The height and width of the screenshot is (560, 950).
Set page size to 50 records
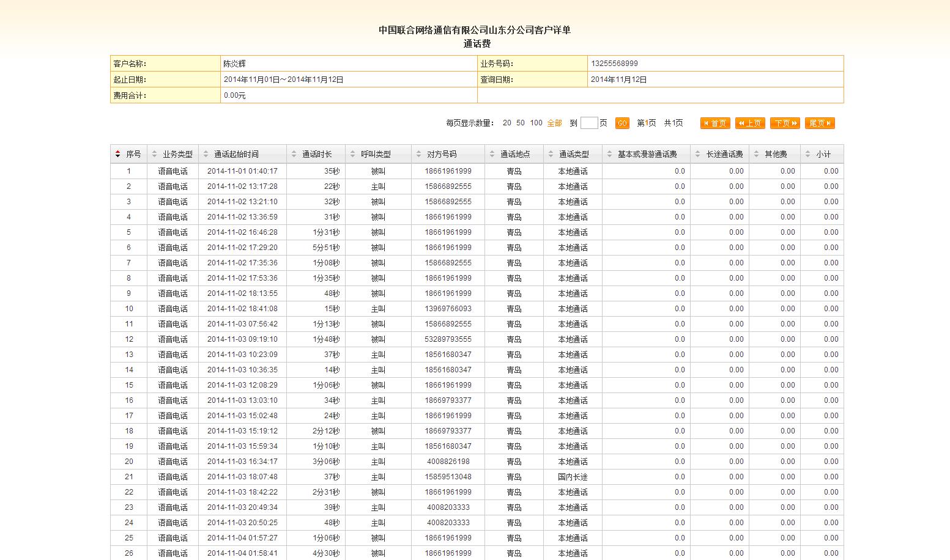click(x=520, y=123)
